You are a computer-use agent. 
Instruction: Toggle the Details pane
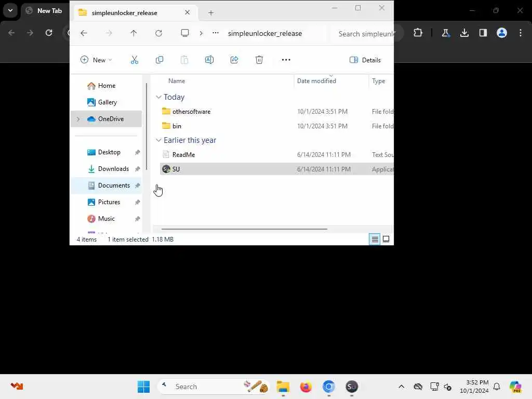(x=365, y=60)
